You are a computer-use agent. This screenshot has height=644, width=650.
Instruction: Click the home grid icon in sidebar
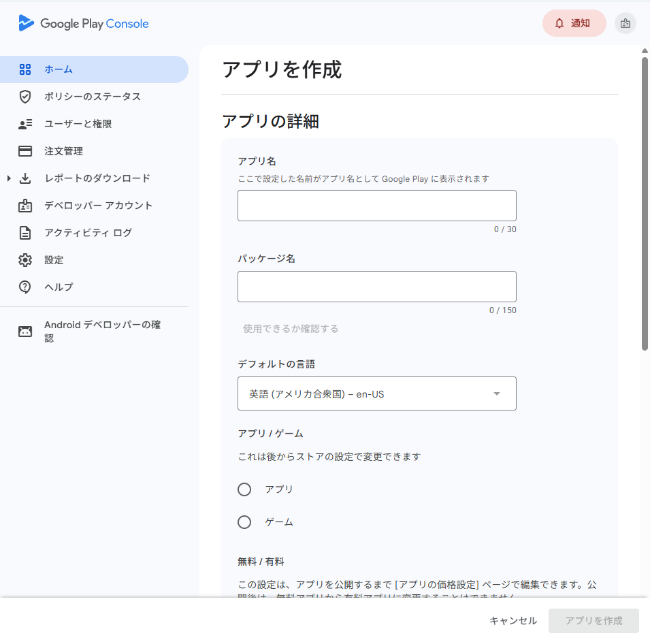click(25, 69)
